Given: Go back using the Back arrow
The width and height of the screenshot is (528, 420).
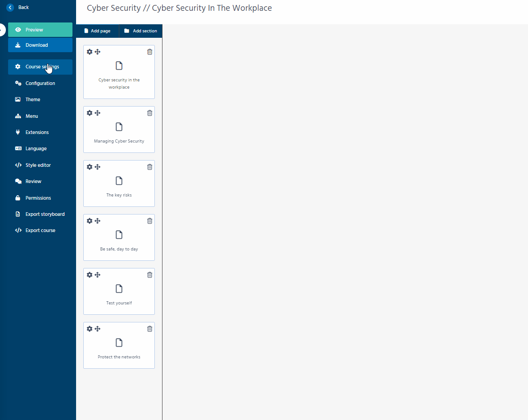Looking at the screenshot, I should (x=10, y=8).
